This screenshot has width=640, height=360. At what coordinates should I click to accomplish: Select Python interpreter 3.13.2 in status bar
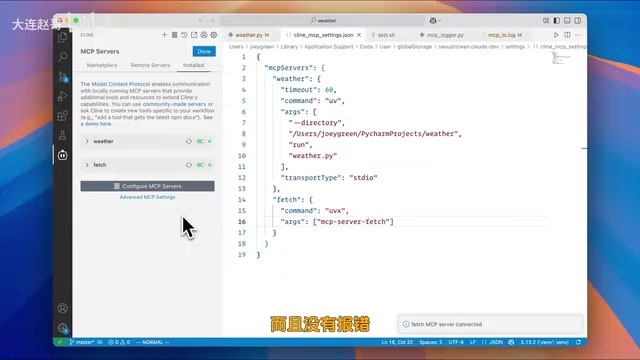544,342
